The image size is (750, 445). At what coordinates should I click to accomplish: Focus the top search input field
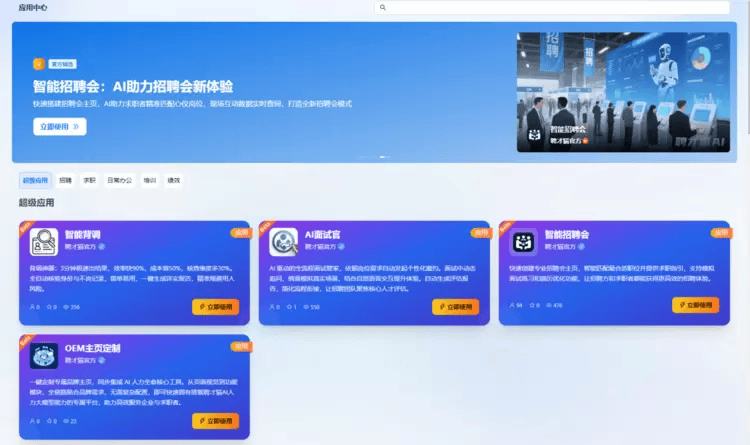552,7
